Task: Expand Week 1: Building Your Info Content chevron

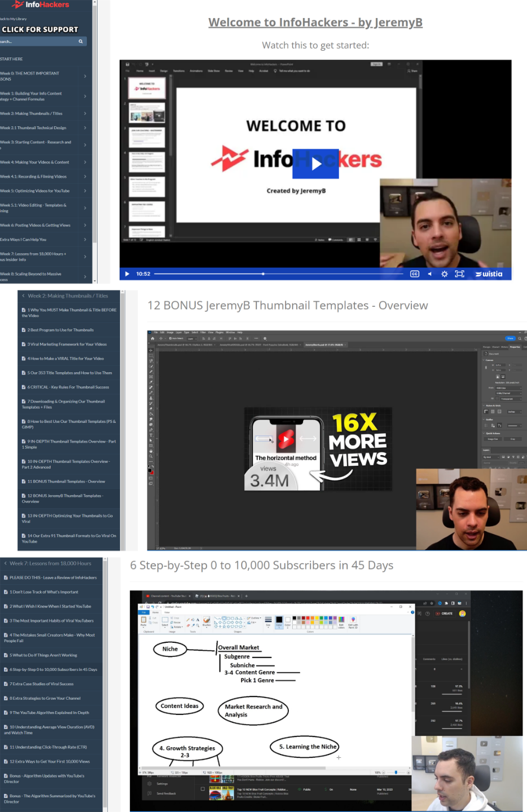Action: pyautogui.click(x=85, y=96)
